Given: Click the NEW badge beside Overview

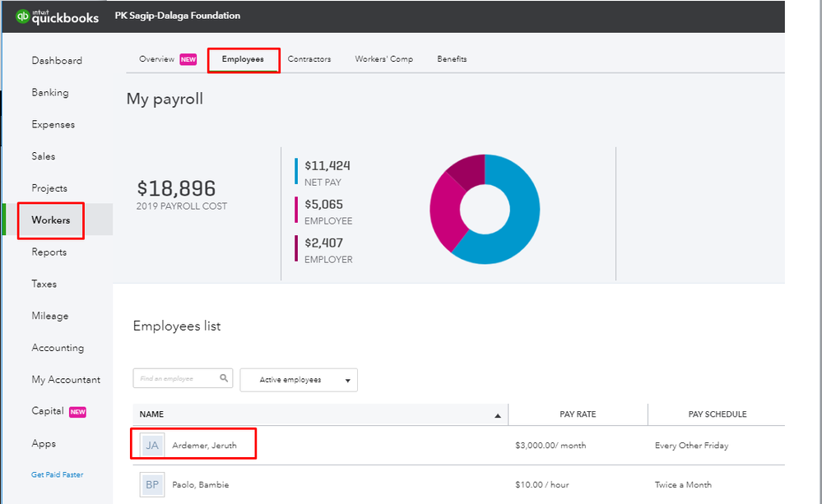Looking at the screenshot, I should 188,59.
